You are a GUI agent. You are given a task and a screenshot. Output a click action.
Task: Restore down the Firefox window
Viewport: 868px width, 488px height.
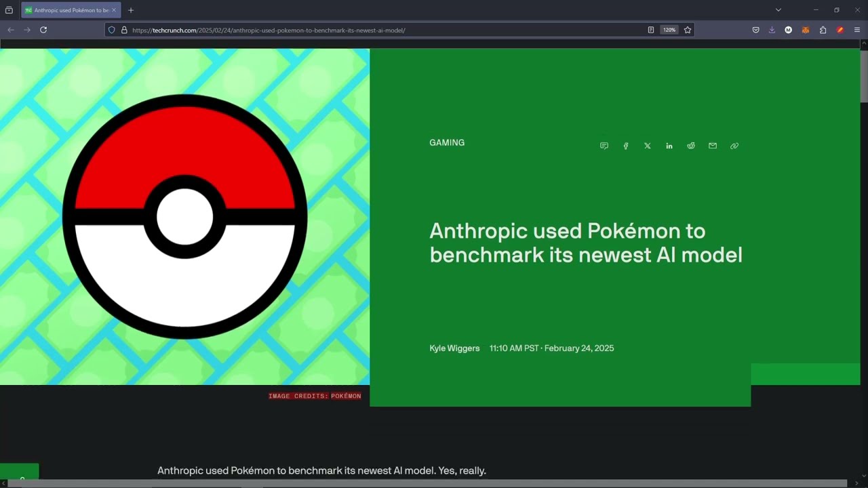tap(837, 10)
